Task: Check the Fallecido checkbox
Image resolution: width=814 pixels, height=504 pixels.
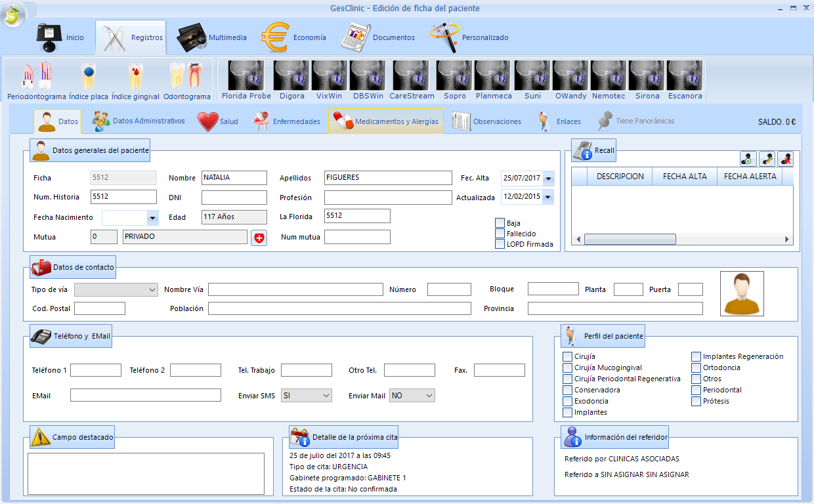Action: [500, 234]
